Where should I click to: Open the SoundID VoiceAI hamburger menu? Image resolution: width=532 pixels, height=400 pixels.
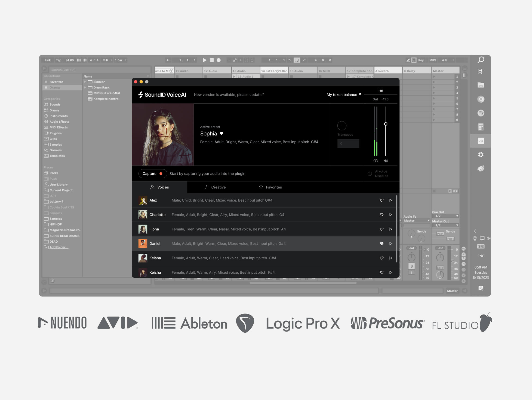pyautogui.click(x=381, y=90)
